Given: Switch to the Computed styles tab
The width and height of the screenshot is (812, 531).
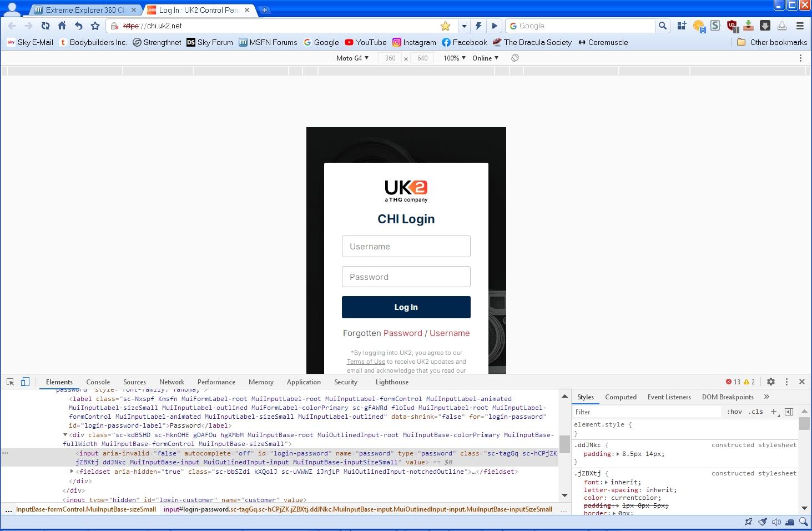Looking at the screenshot, I should (x=621, y=397).
